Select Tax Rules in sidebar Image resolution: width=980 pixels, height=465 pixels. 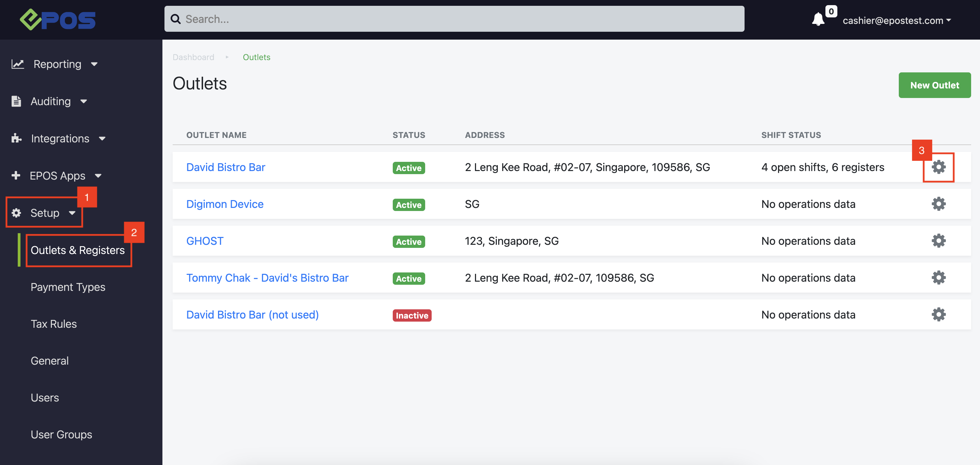click(54, 324)
